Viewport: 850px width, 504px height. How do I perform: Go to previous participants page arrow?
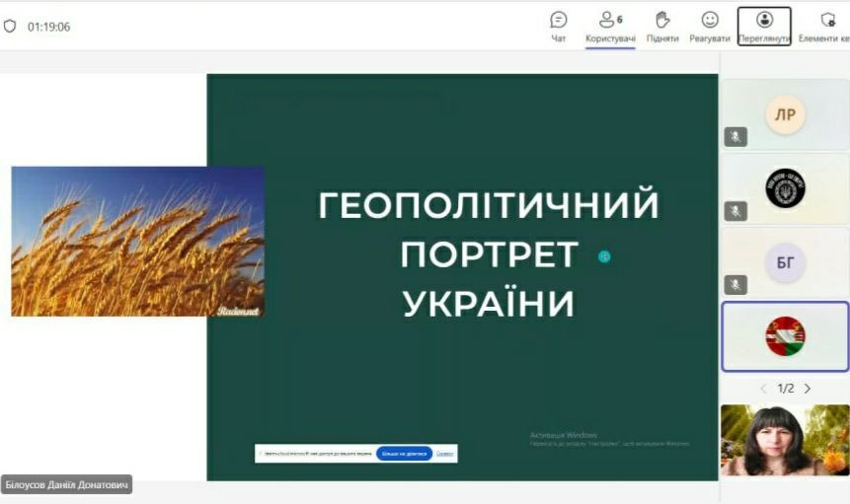pos(763,389)
